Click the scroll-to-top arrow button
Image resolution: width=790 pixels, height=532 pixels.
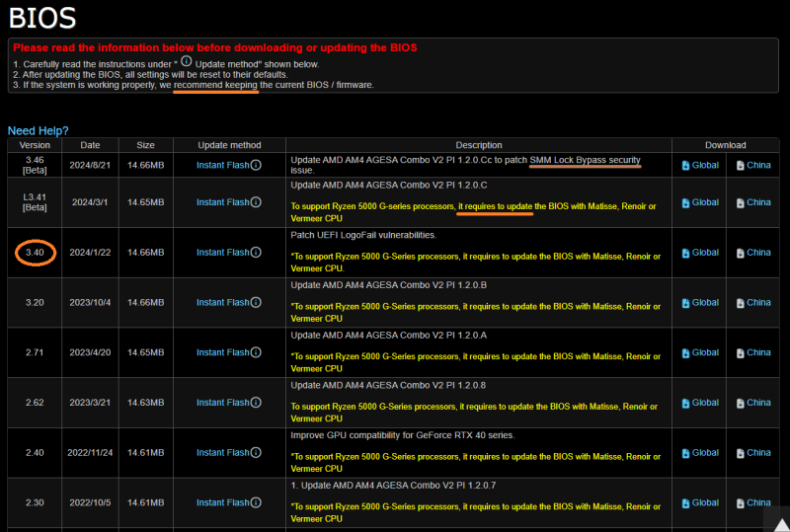pos(780,523)
